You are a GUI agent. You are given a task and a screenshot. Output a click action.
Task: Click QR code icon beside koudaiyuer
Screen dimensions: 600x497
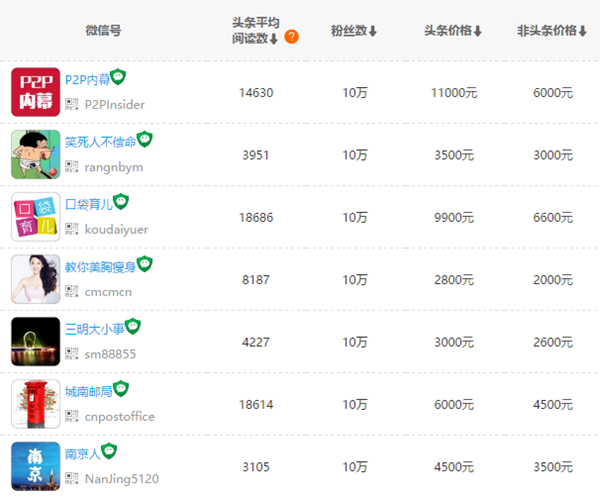pyautogui.click(x=72, y=229)
